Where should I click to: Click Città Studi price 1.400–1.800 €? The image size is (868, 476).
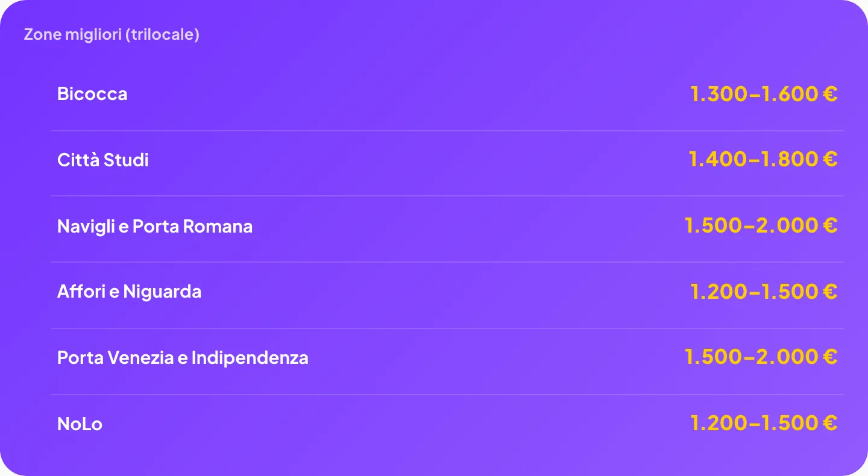[x=763, y=160]
